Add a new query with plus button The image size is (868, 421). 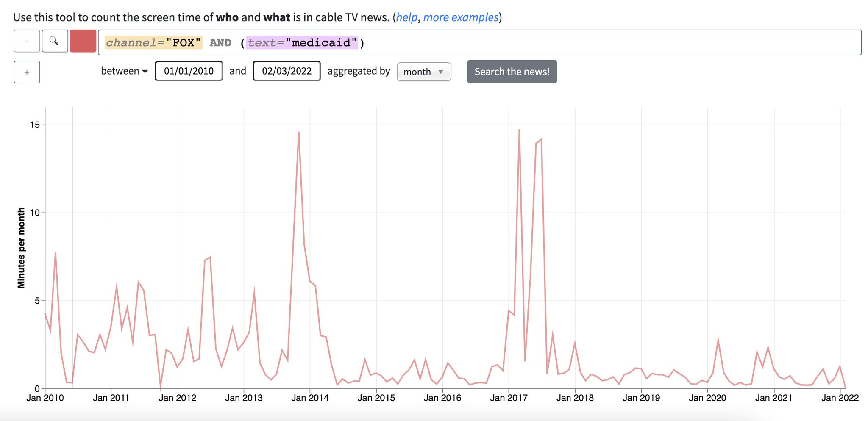point(27,72)
